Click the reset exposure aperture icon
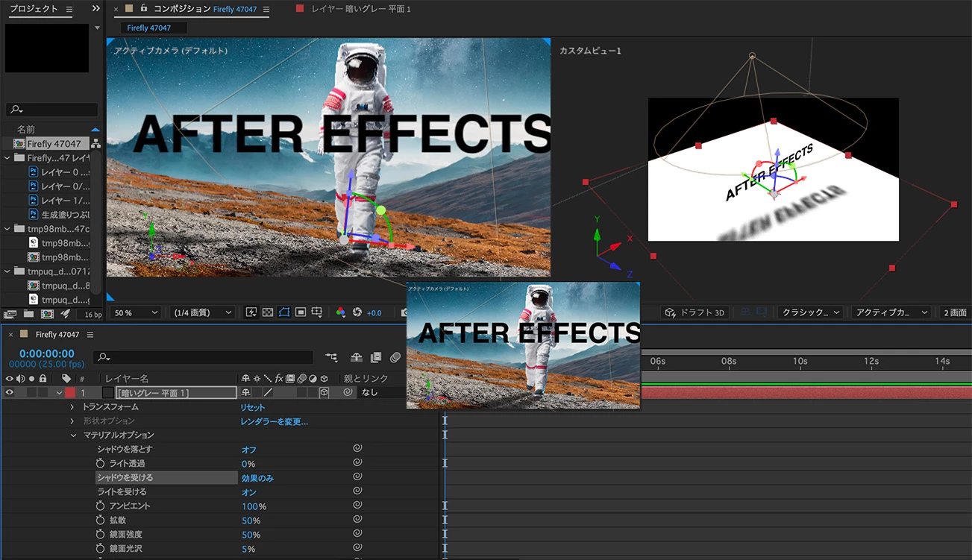Image resolution: width=972 pixels, height=560 pixels. click(357, 312)
